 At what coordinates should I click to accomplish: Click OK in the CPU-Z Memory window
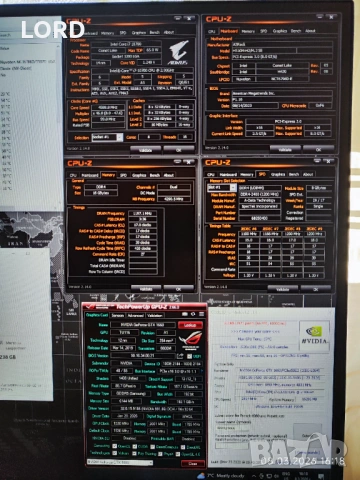click(178, 289)
